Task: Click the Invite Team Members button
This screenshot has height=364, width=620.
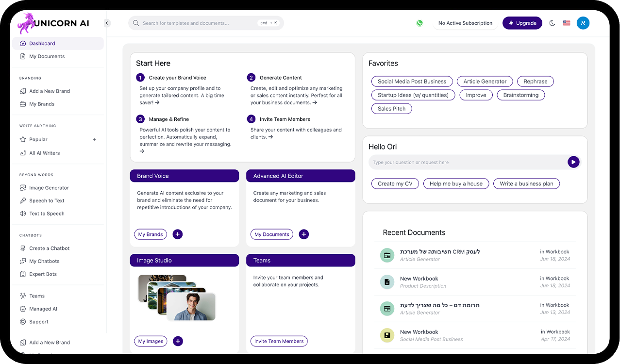Action: tap(279, 341)
